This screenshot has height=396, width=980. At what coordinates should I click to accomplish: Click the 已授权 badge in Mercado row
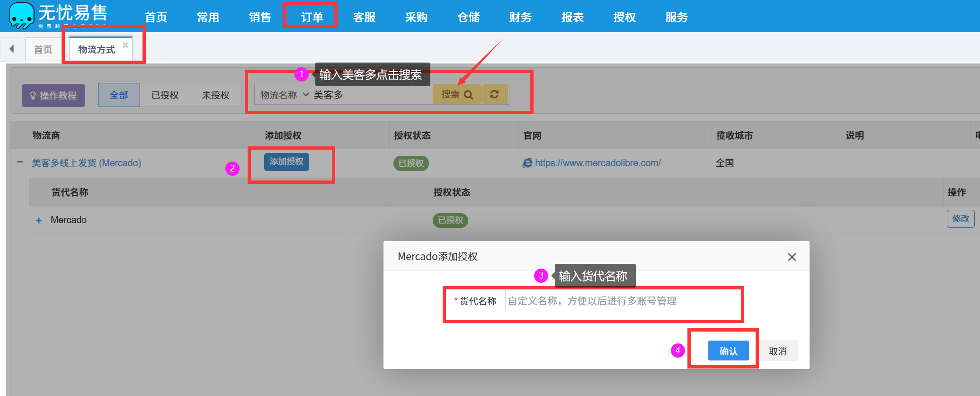coord(450,220)
